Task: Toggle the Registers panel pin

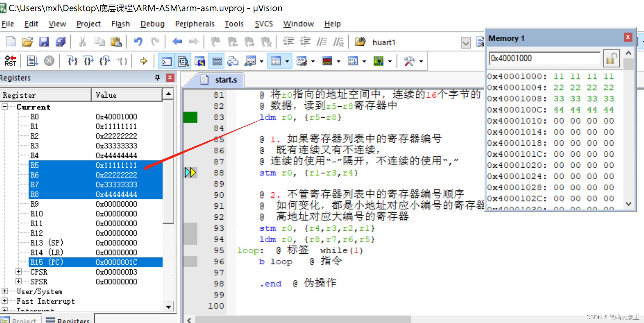Action: [x=157, y=78]
